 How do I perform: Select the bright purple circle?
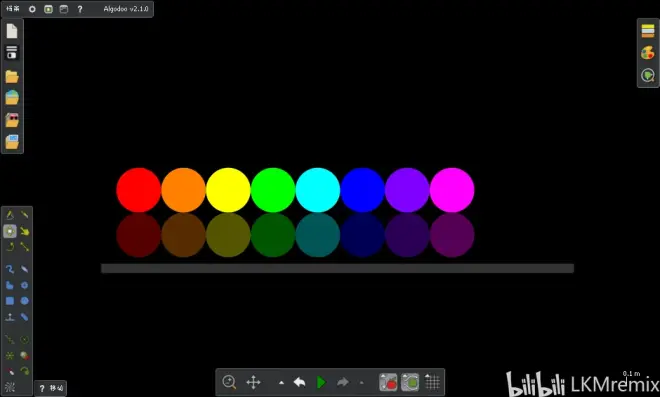point(407,190)
